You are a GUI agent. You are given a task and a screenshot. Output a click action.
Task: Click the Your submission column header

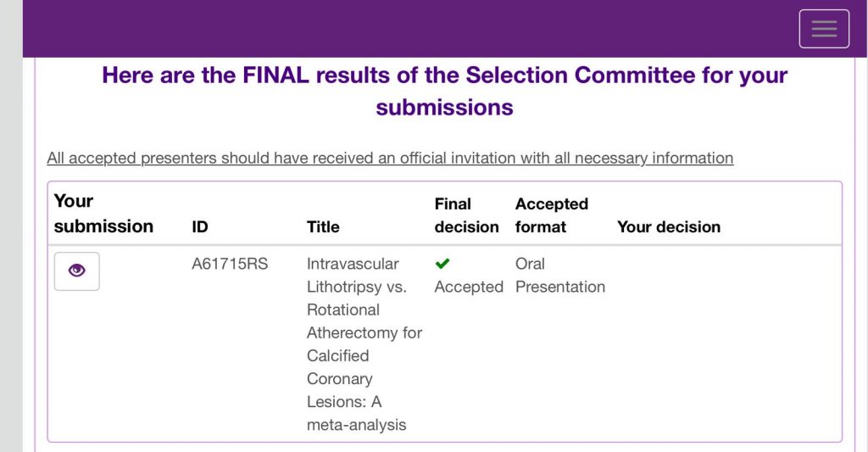[103, 214]
